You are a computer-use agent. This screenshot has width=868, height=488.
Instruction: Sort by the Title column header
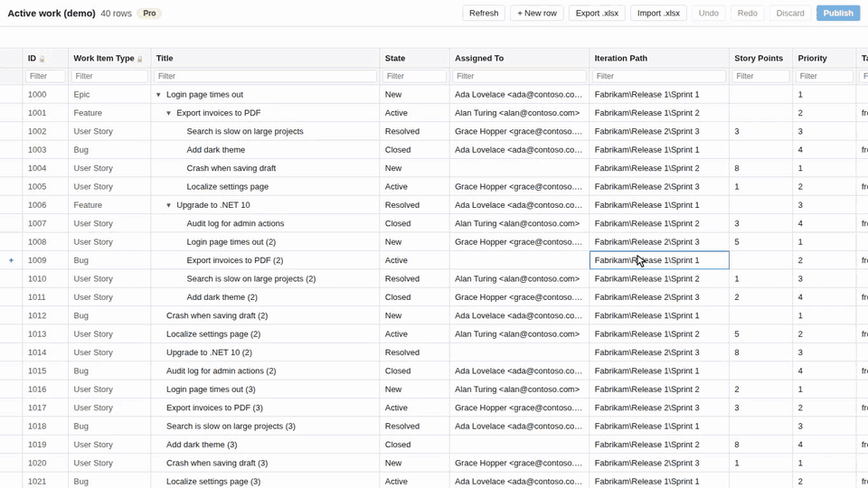(165, 58)
